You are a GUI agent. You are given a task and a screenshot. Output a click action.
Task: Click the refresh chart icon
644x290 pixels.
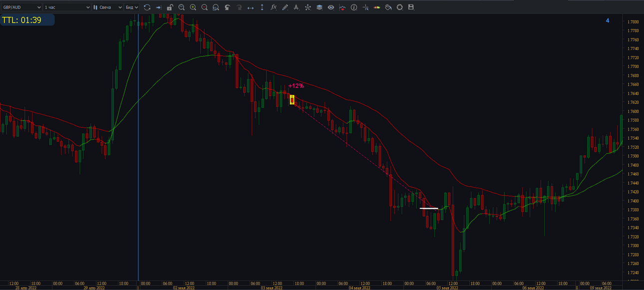click(x=147, y=7)
